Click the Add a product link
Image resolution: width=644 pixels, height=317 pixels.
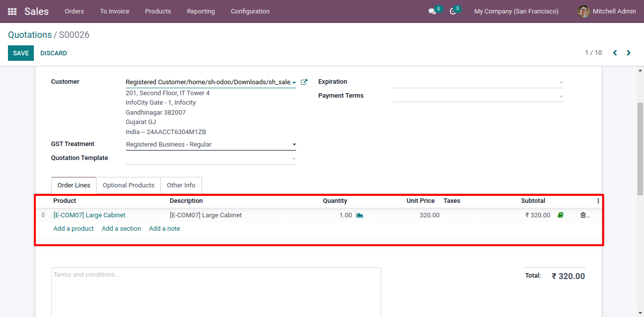tap(74, 229)
